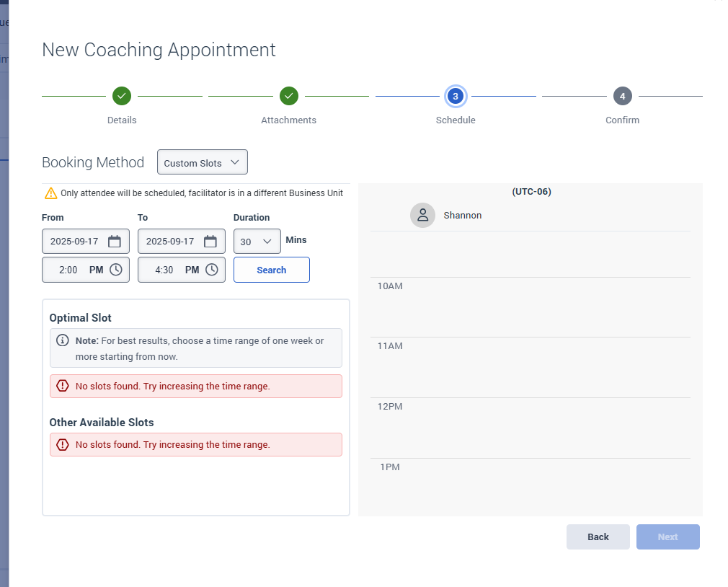The image size is (728, 587).
Task: Click the yellow warning triangle icon
Action: tap(50, 193)
